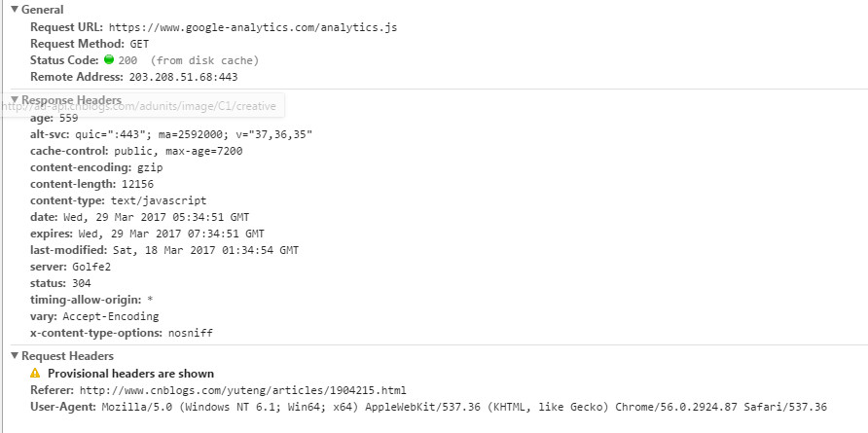Select the Request URL analytics.js value
Viewport: 868px width, 433px height.
[253, 27]
